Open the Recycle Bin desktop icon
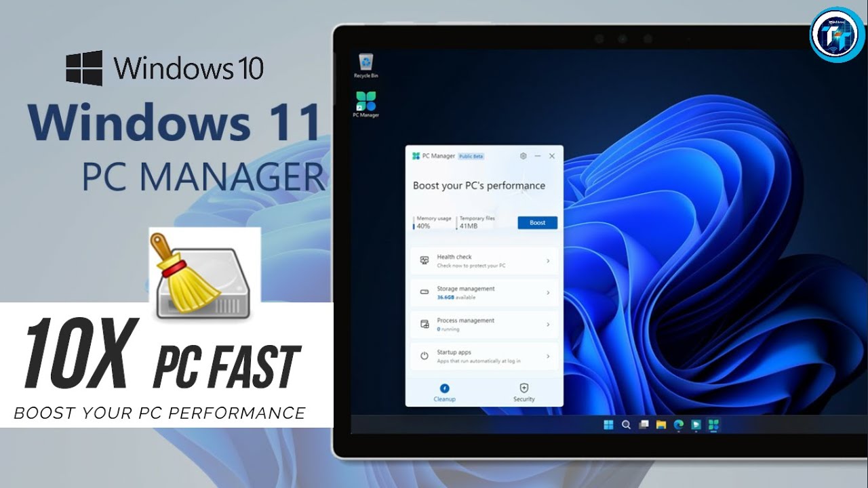868x488 pixels. click(x=366, y=66)
